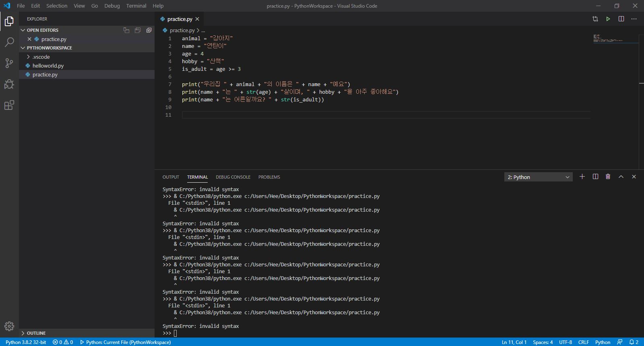The width and height of the screenshot is (644, 346).
Task: Open the feedback icon in status bar
Action: click(620, 342)
